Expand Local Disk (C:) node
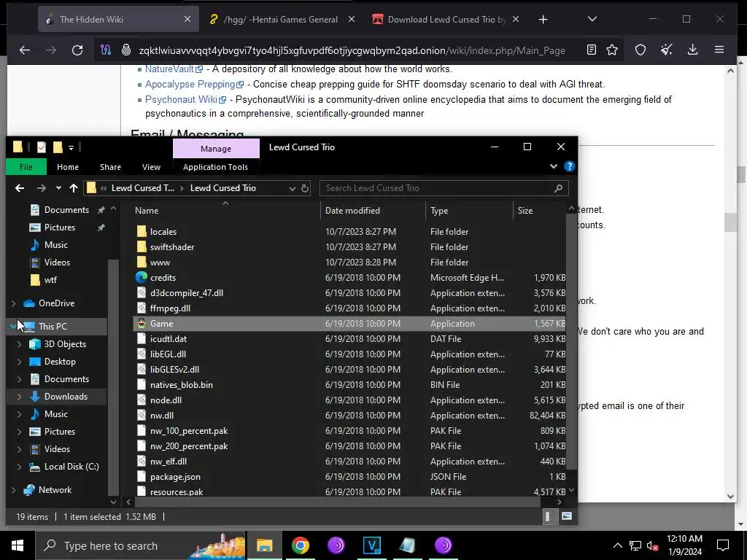This screenshot has height=560, width=747. click(x=19, y=467)
